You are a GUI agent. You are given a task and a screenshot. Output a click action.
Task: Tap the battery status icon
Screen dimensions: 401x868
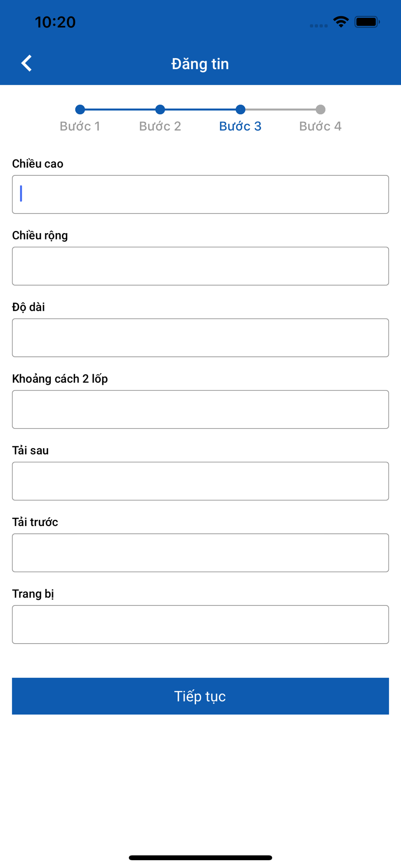point(367,22)
